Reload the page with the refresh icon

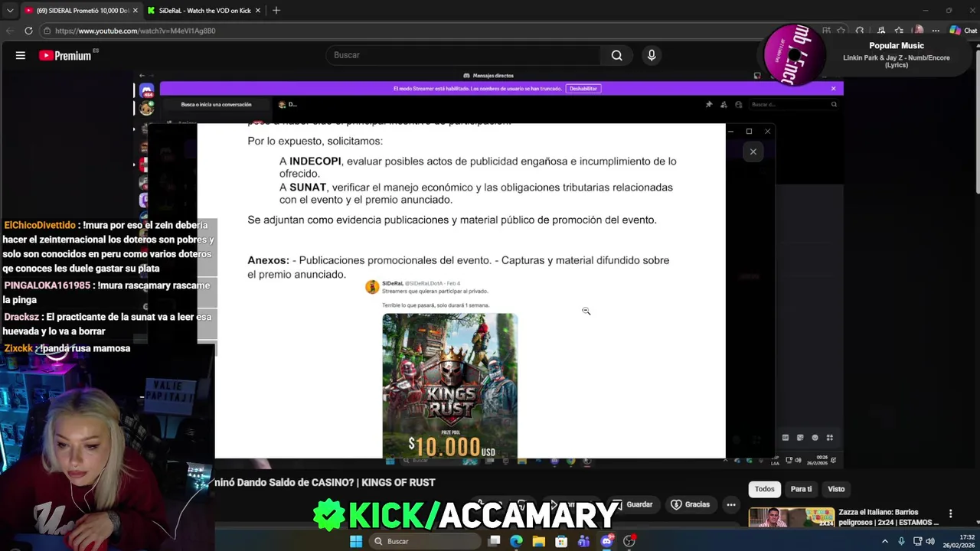28,31
